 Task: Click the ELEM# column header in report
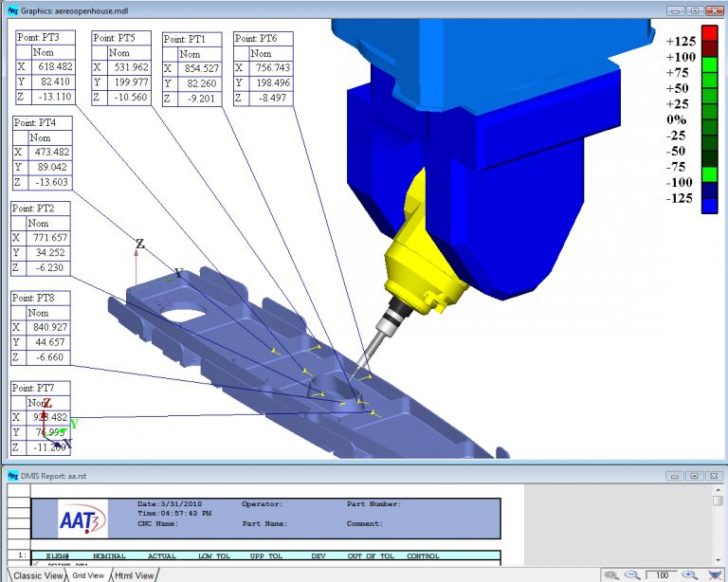pyautogui.click(x=58, y=556)
